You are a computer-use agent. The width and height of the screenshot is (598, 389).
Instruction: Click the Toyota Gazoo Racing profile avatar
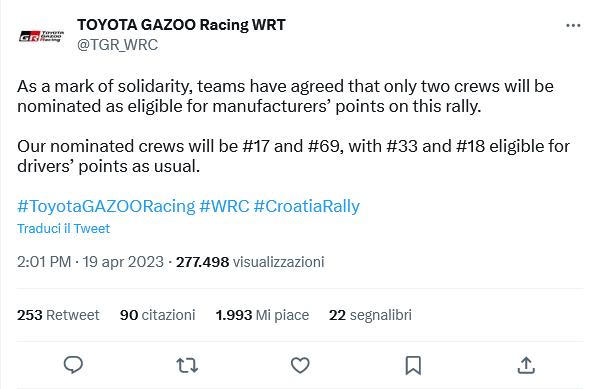coord(41,36)
